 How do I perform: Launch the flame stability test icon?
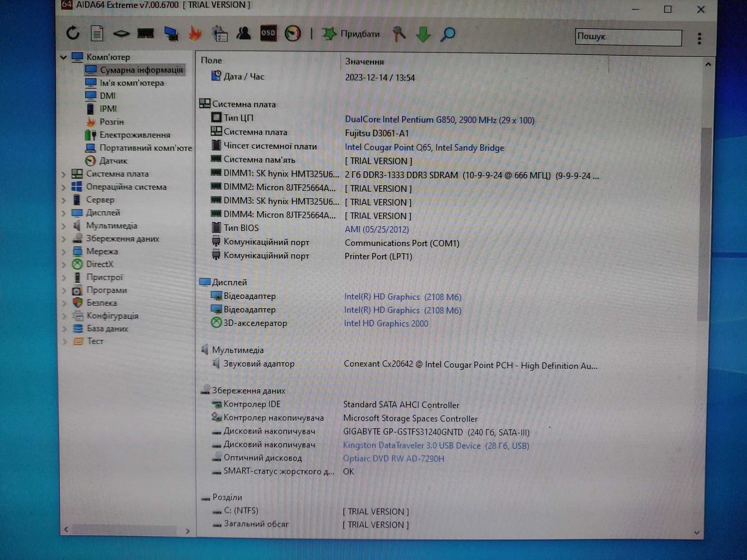point(195,34)
